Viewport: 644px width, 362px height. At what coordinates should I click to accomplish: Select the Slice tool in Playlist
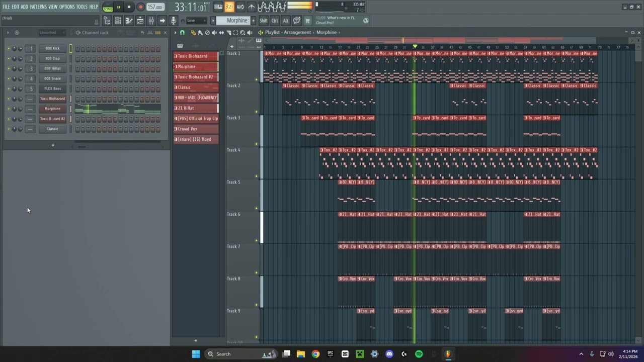(228, 33)
